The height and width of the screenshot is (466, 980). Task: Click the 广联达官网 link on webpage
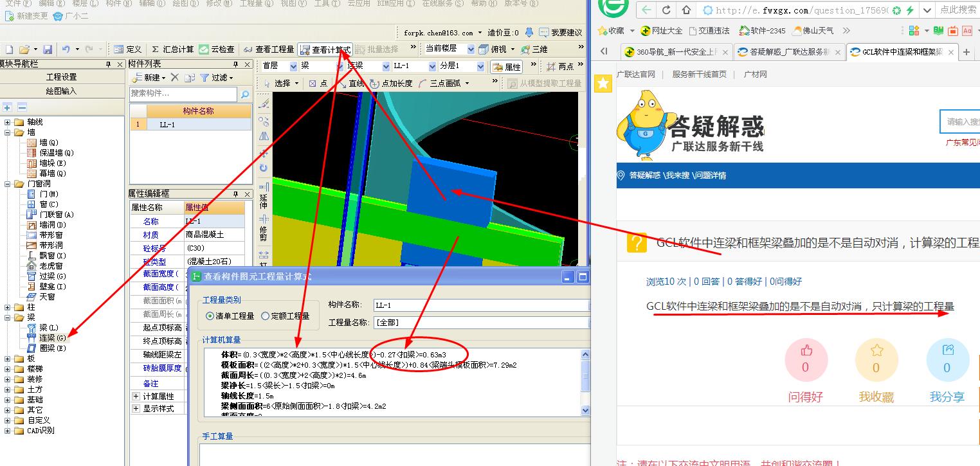(x=635, y=75)
